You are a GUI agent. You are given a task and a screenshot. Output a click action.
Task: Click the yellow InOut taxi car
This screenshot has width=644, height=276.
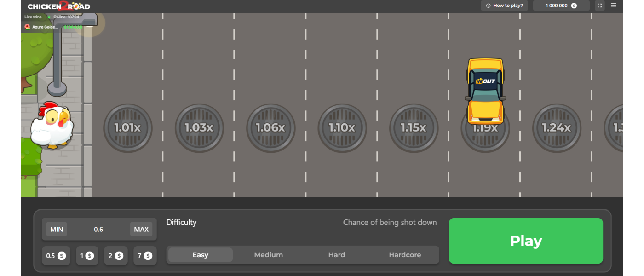click(x=485, y=91)
